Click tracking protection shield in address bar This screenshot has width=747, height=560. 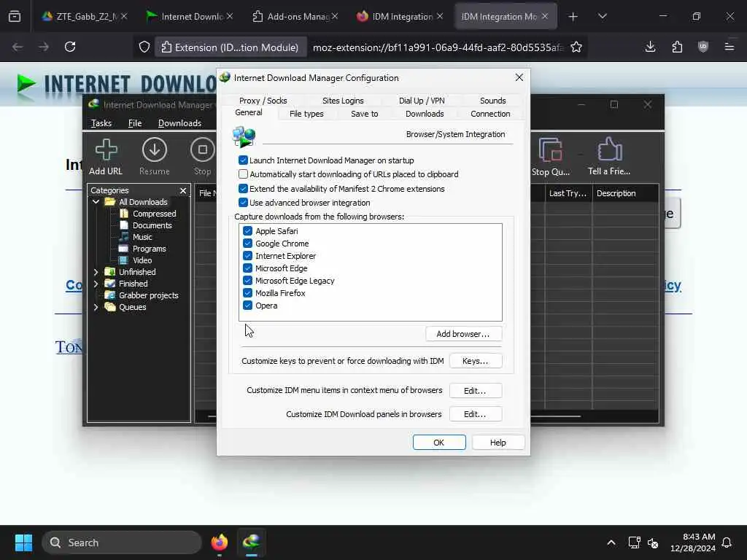click(144, 47)
